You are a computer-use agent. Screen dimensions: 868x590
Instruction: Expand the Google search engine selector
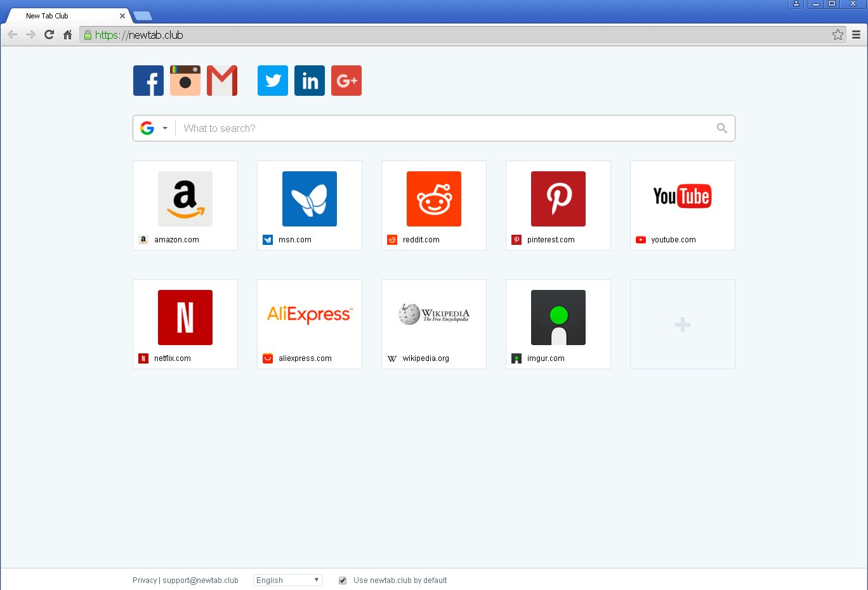154,128
